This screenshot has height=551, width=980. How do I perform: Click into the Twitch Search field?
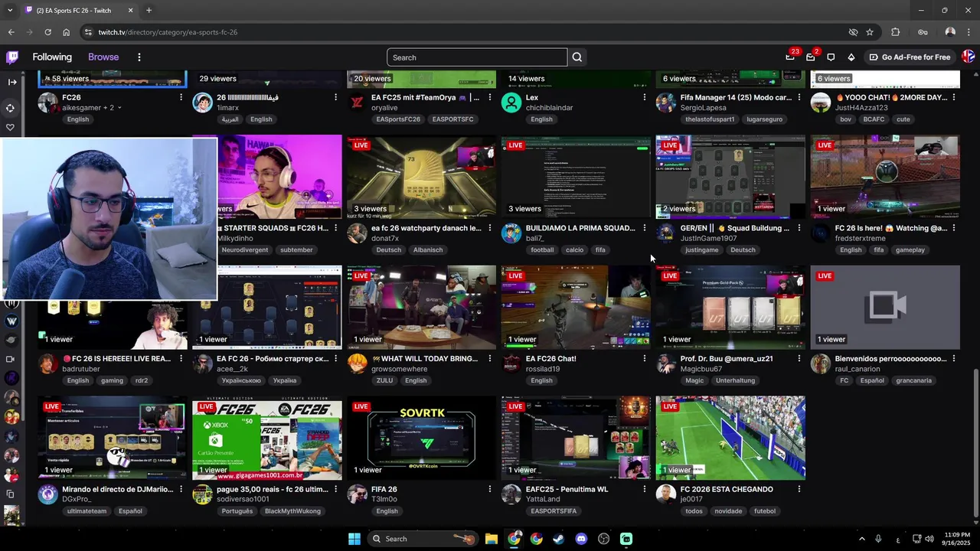click(477, 57)
